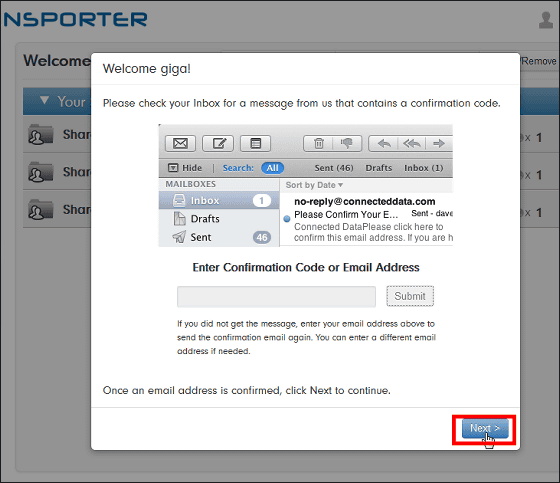Click the thumbs-down junk icon

[x=346, y=144]
